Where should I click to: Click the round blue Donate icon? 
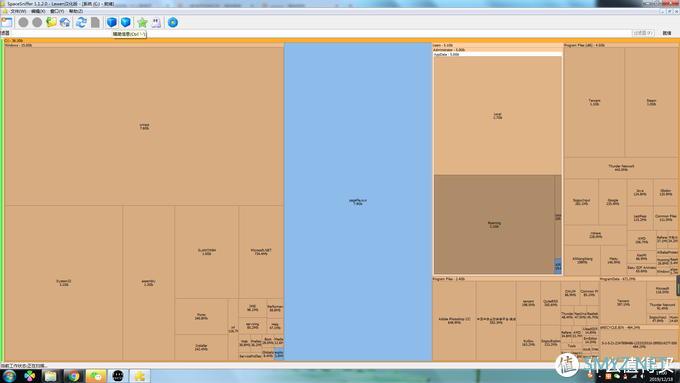(173, 22)
